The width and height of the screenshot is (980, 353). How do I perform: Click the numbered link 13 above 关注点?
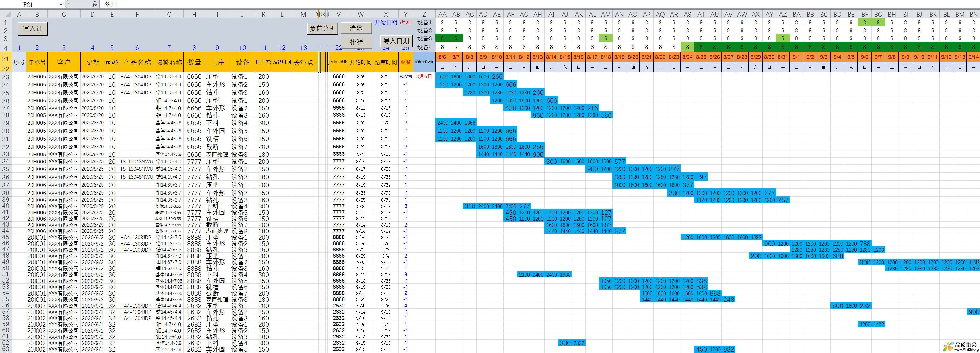coord(303,48)
